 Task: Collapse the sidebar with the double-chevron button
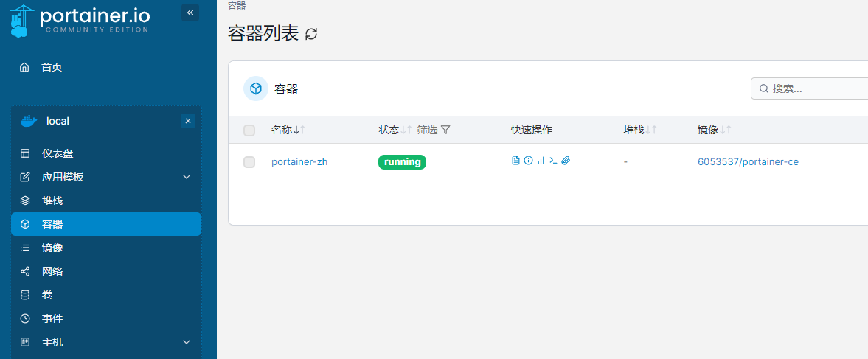click(x=190, y=13)
